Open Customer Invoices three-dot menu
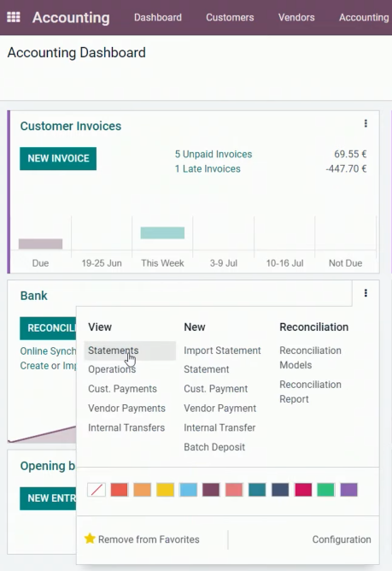 tap(366, 123)
